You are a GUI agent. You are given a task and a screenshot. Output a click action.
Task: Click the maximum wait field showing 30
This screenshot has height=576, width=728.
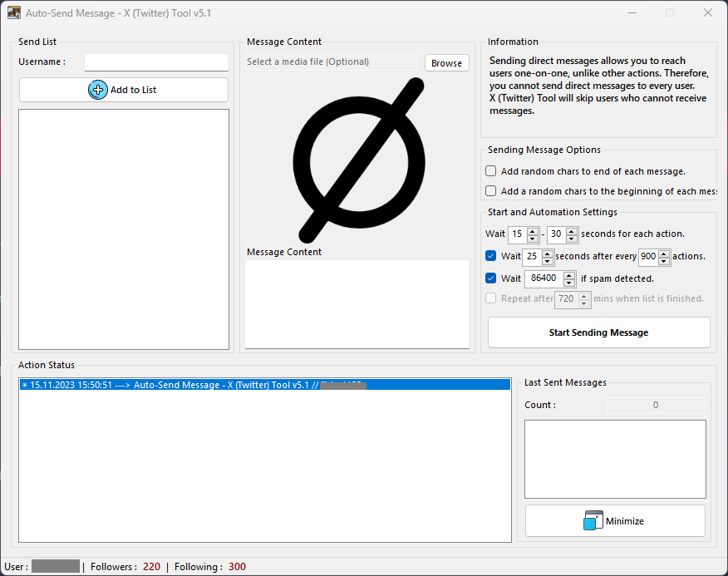557,234
